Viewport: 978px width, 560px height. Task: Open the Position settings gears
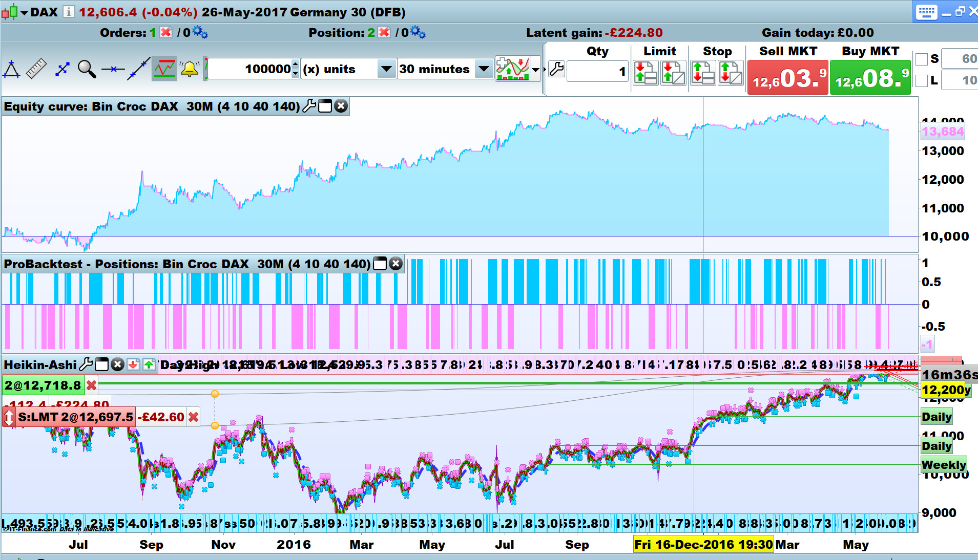point(418,33)
